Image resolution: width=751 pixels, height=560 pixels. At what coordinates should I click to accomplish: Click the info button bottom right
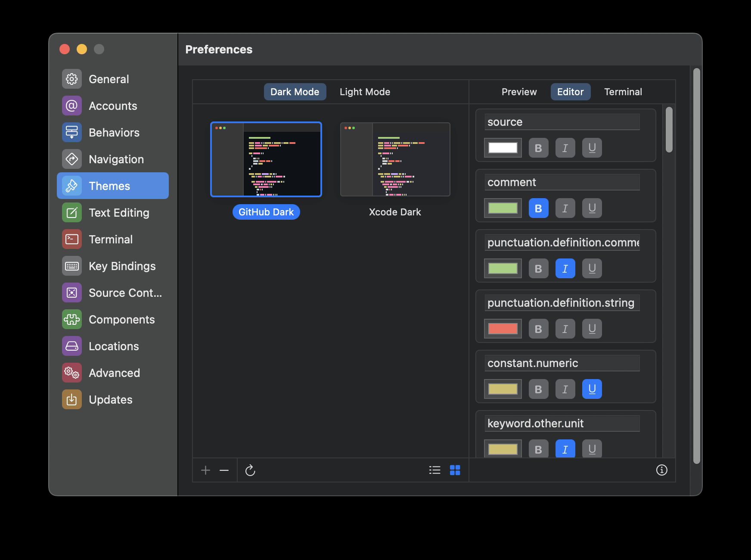tap(662, 470)
